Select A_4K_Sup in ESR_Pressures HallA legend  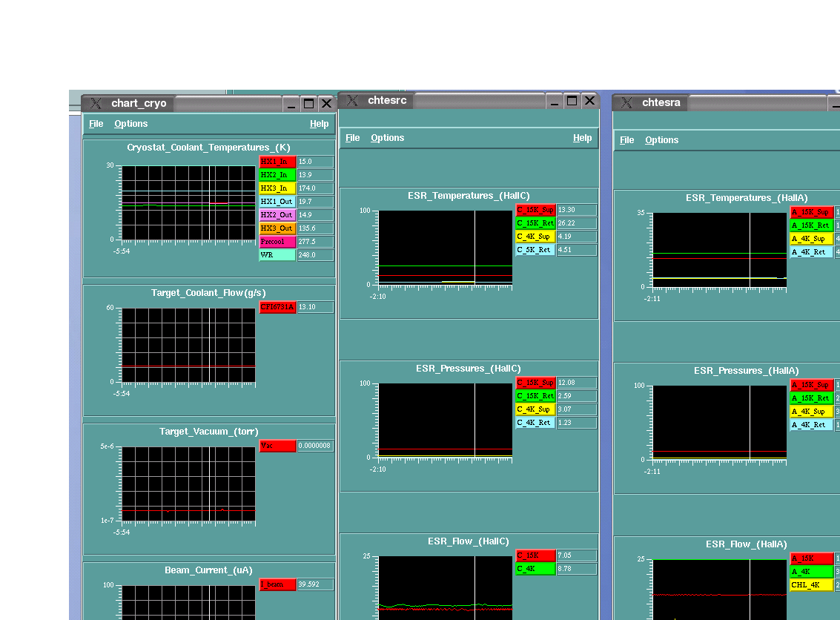(812, 412)
